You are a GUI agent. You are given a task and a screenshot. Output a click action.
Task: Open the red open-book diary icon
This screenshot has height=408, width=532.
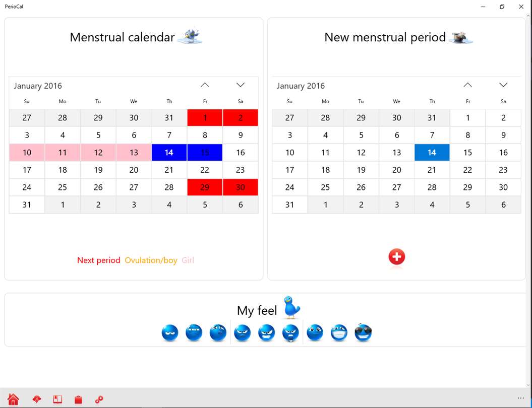tap(57, 399)
